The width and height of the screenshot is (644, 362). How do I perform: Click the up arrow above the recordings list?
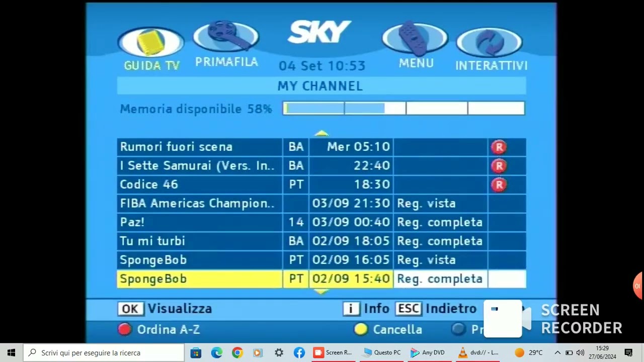pos(321,133)
